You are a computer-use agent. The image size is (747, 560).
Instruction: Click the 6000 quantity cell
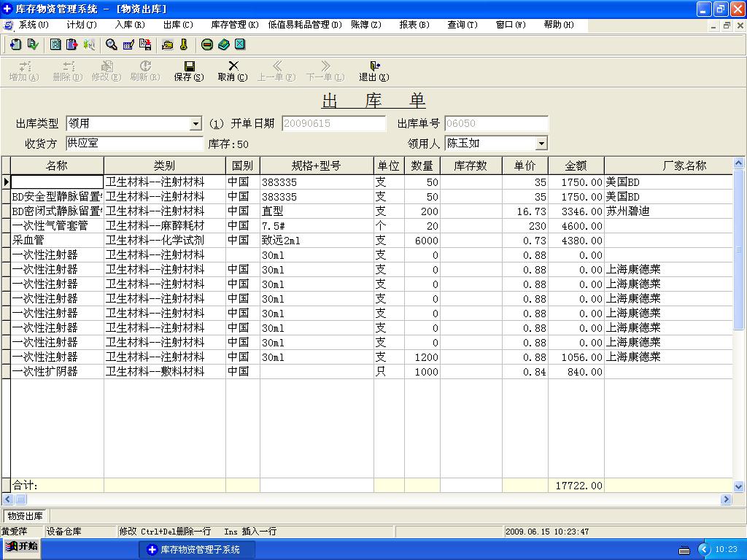[422, 241]
